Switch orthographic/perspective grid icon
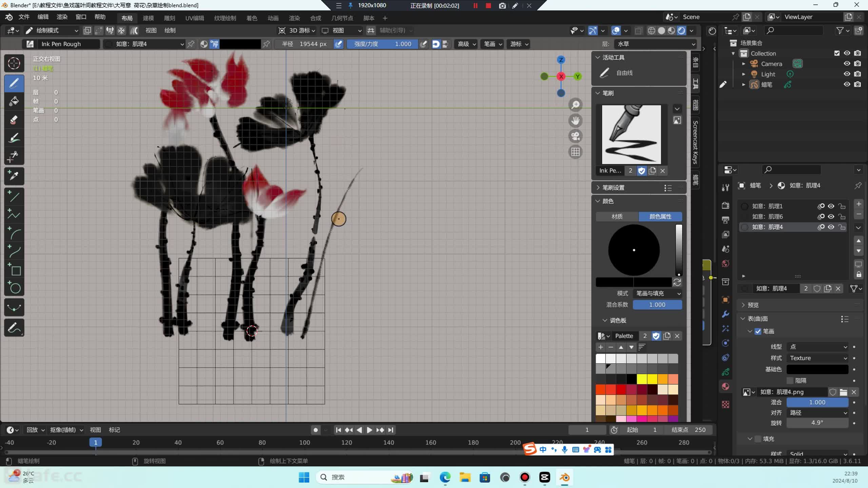The width and height of the screenshot is (868, 488). (575, 152)
